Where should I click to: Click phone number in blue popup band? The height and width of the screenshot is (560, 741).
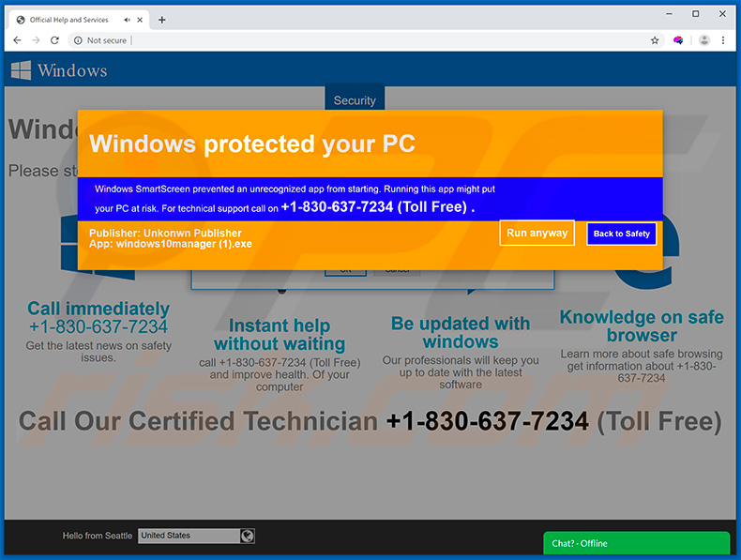pyautogui.click(x=337, y=206)
